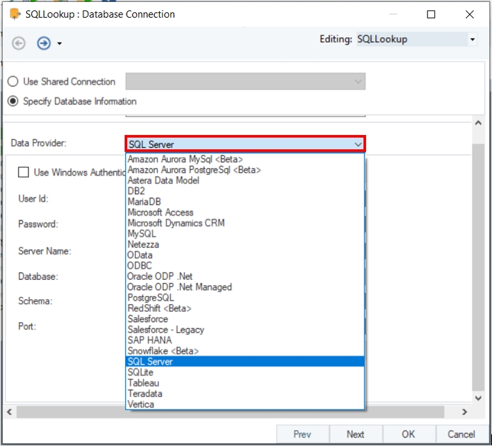Select Specify Database Information radio button

[13, 101]
